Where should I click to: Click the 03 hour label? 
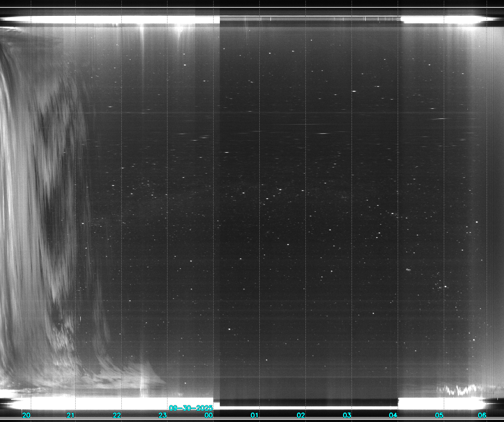point(347,415)
